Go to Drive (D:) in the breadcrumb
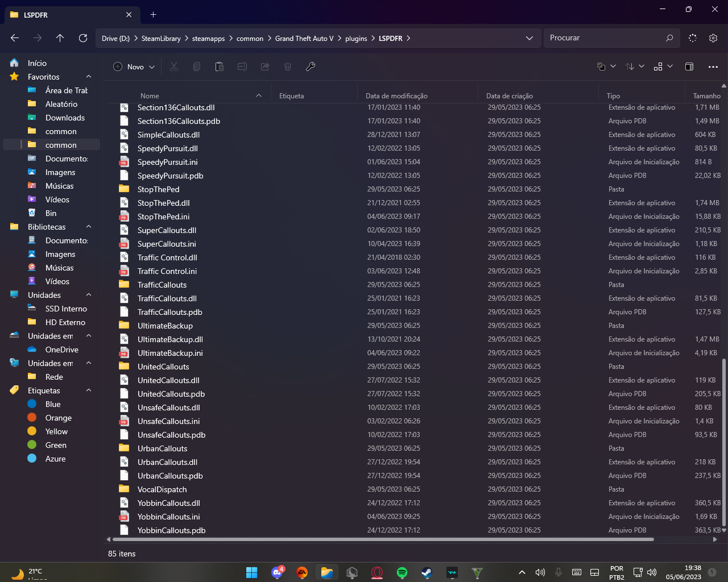Viewport: 728px width, 582px height. tap(116, 39)
